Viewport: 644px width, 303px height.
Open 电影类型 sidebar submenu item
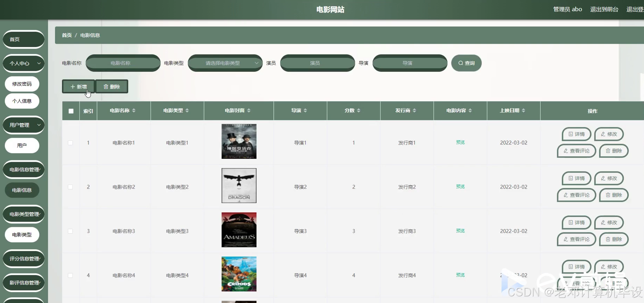[x=22, y=235]
